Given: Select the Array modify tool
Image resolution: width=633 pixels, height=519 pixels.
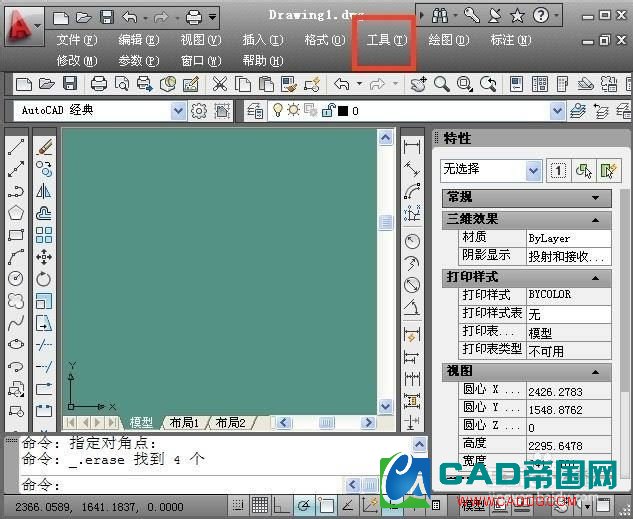Looking at the screenshot, I should [44, 234].
